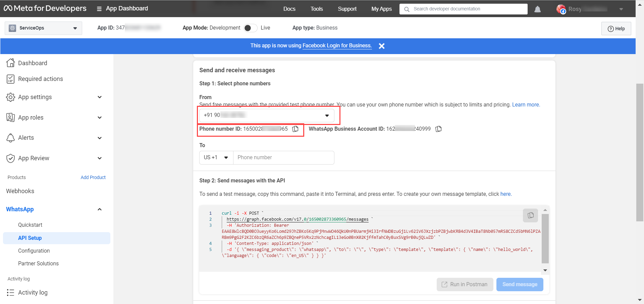Copy the Phone number ID
The height and width of the screenshot is (304, 644).
295,129
